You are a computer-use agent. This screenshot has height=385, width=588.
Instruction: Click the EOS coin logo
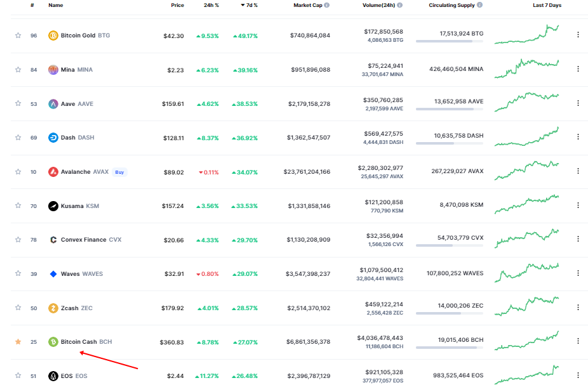point(53,376)
